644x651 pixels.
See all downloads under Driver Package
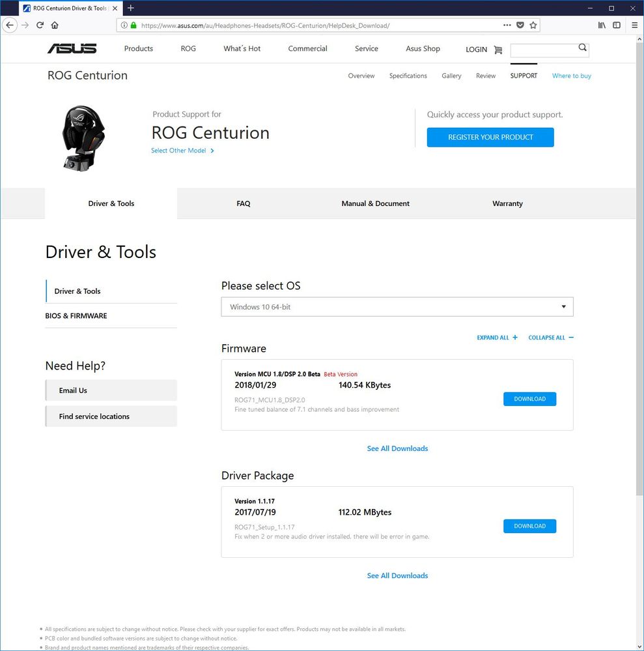(x=397, y=575)
